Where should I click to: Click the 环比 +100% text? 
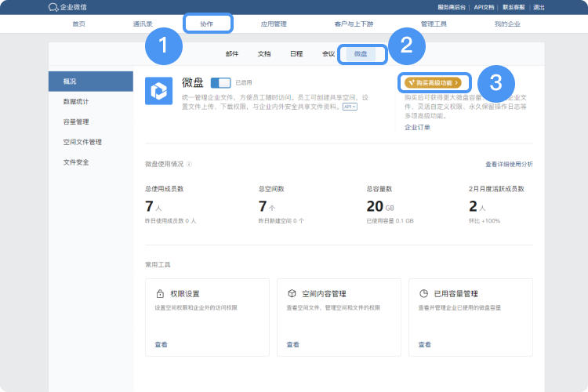tap(485, 221)
